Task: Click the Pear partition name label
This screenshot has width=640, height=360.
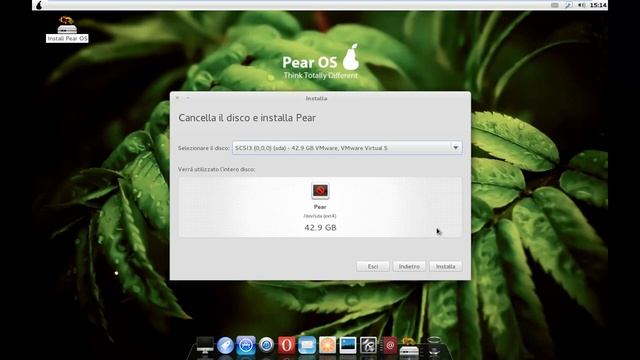Action: coord(320,207)
